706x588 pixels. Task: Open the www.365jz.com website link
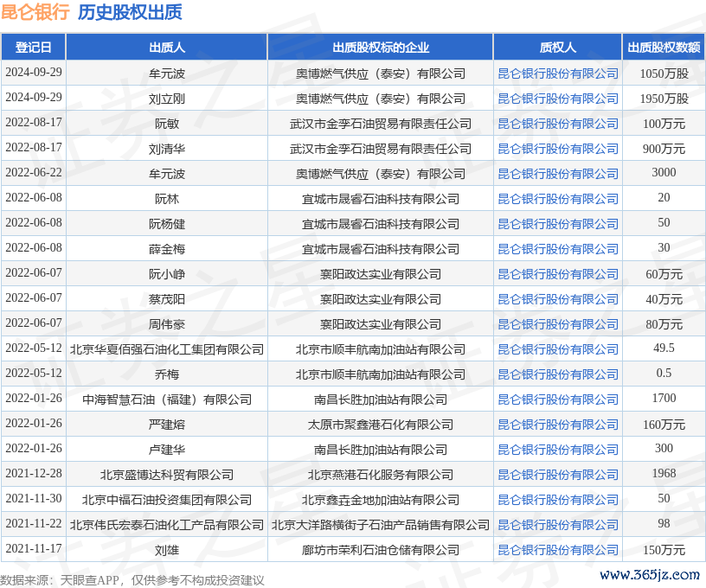650,575
